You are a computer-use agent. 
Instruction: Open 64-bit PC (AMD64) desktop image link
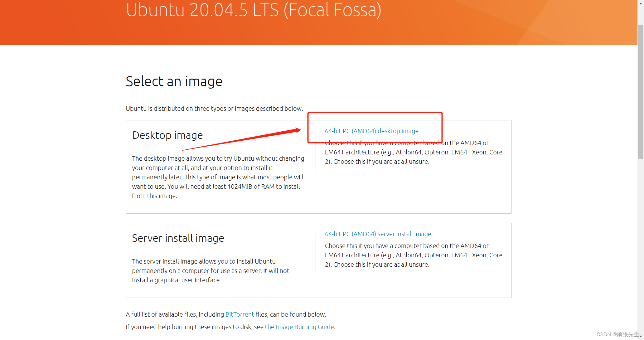click(371, 131)
